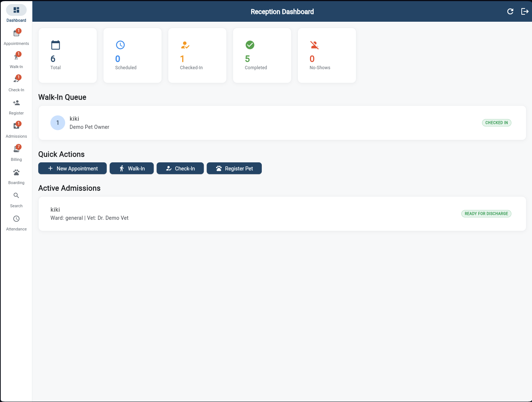Click the logout icon in top bar

coord(525,11)
